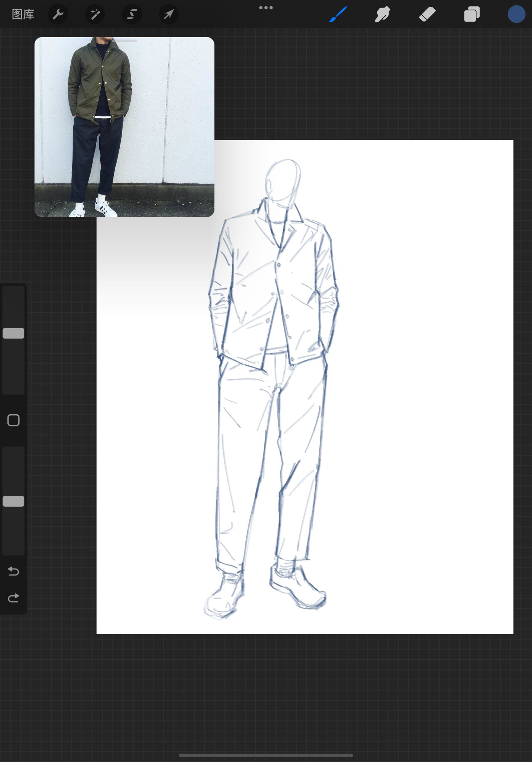Viewport: 532px width, 762px height.
Task: Tap the sketched figure's head on canvas
Action: 283,180
